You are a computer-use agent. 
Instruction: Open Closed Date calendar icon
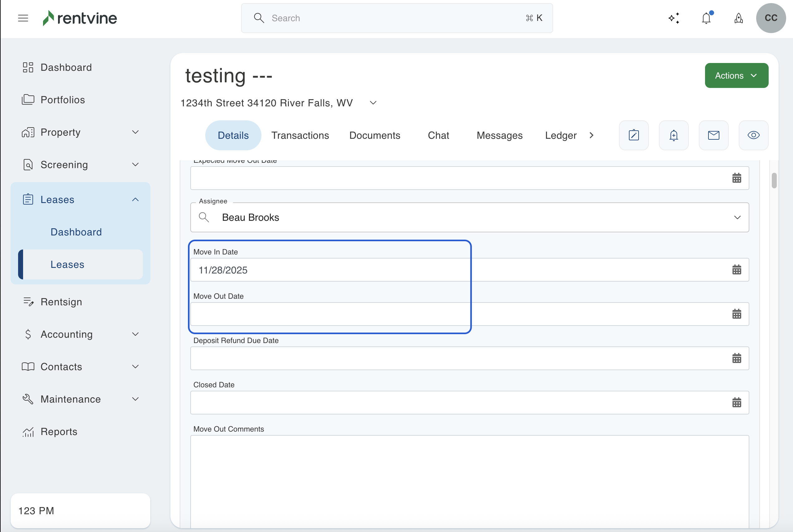pos(736,403)
